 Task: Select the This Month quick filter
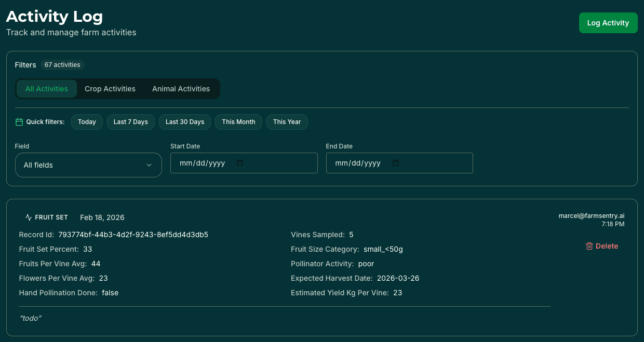(238, 121)
